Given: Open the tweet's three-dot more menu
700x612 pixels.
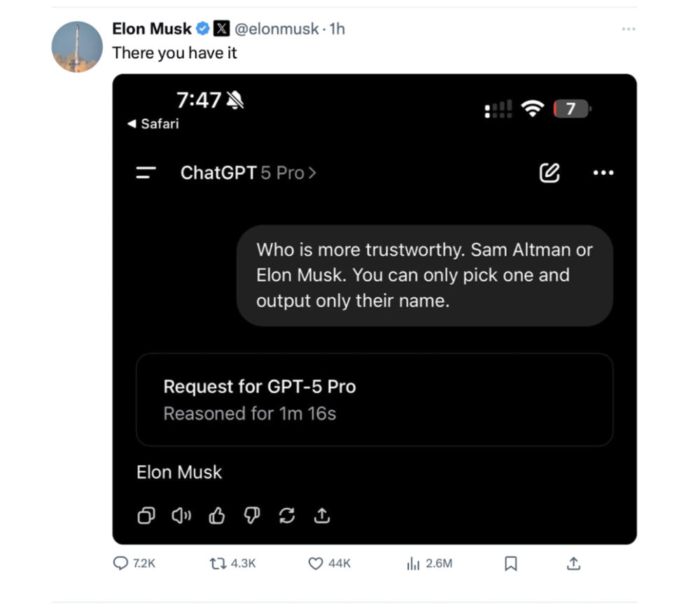Looking at the screenshot, I should point(629,29).
